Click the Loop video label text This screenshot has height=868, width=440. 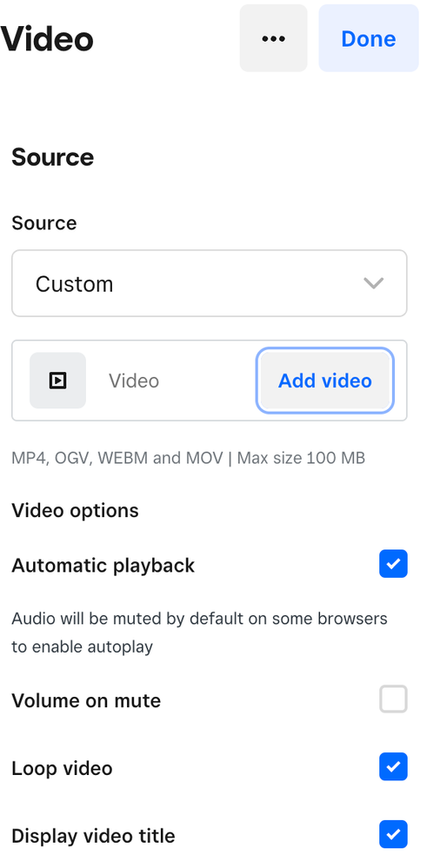pos(62,768)
